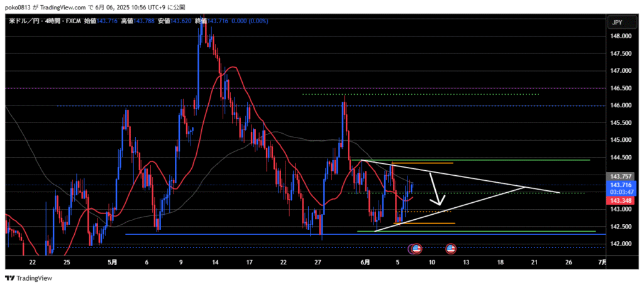Click the left US flag economic event icon
Image resolution: width=644 pixels, height=287 pixels.
point(416,249)
